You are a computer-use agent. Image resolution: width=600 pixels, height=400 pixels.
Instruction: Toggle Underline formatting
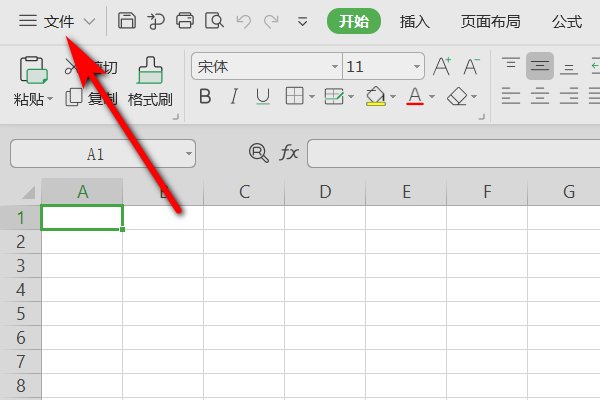[x=263, y=97]
